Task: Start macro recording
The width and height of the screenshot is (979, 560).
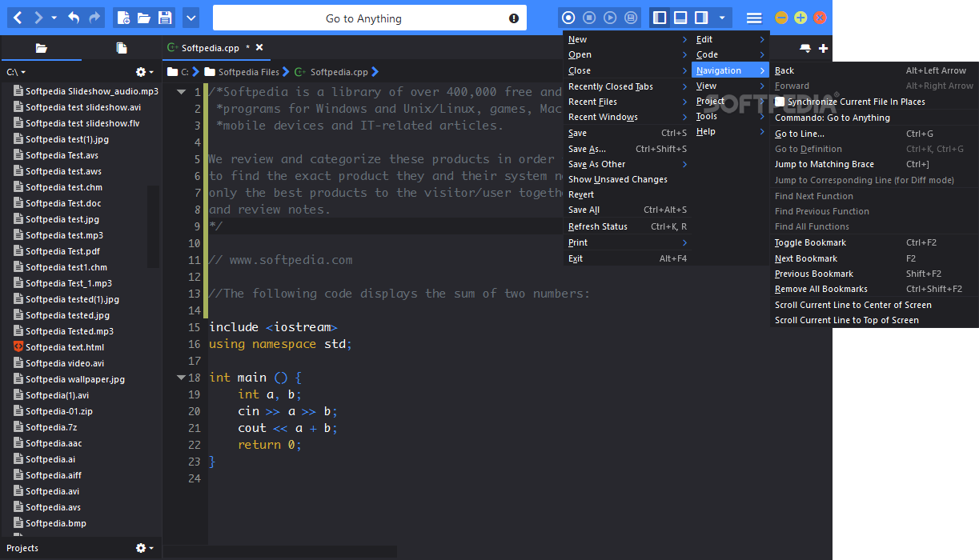Action: (x=568, y=18)
